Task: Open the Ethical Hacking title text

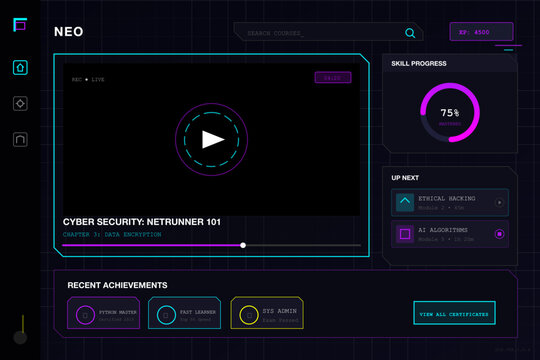Action: coord(447,198)
